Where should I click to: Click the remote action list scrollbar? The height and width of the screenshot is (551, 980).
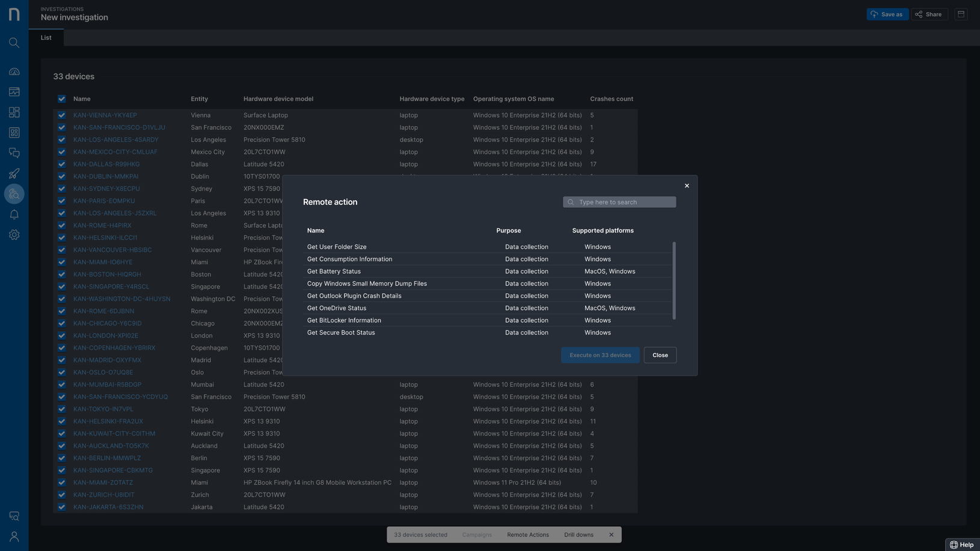click(674, 281)
